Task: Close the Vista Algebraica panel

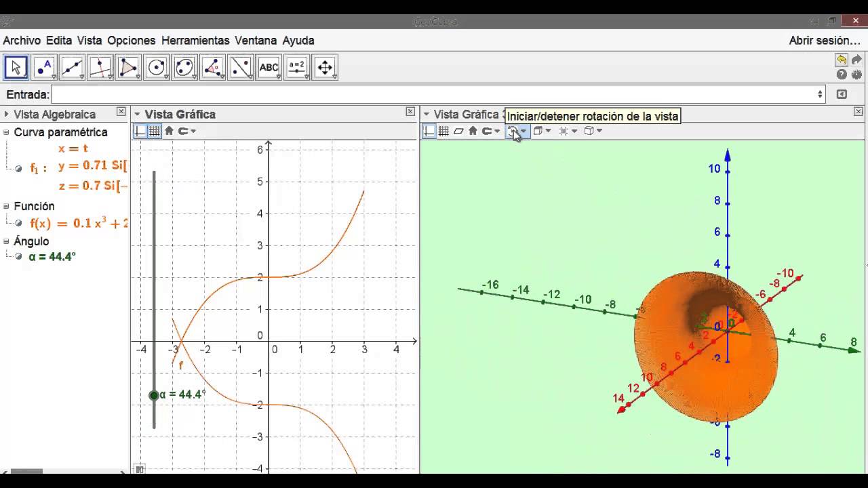Action: point(121,112)
